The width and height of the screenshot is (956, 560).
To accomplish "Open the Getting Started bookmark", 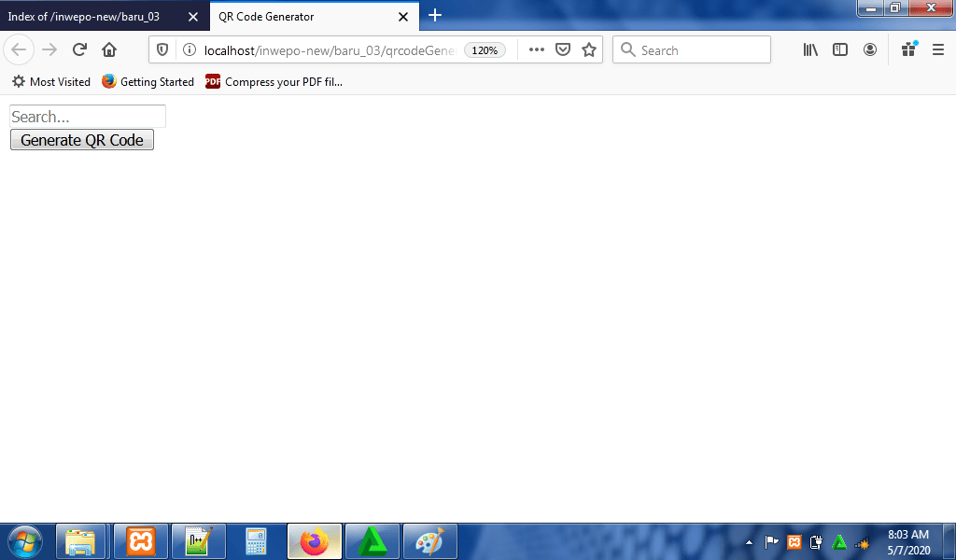I will 148,81.
